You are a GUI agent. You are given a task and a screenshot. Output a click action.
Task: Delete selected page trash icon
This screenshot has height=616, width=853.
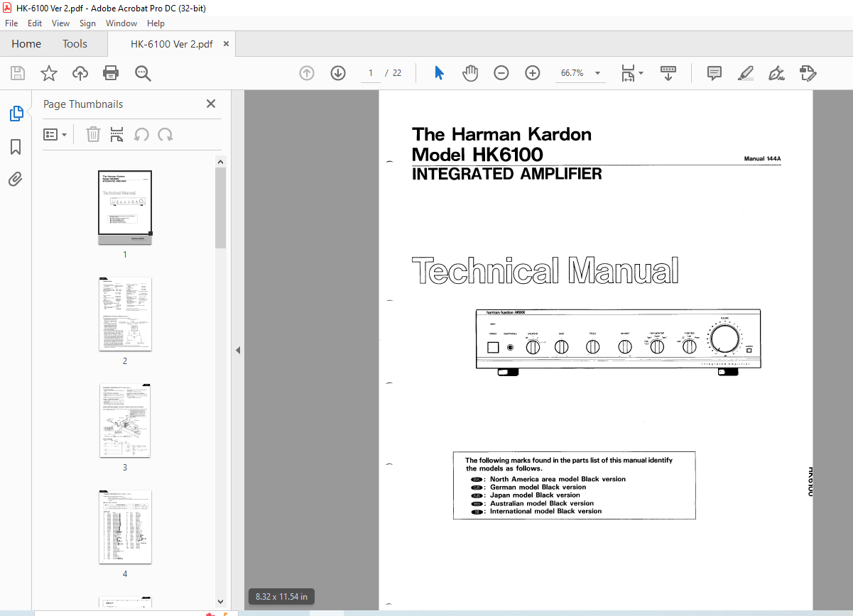point(93,134)
